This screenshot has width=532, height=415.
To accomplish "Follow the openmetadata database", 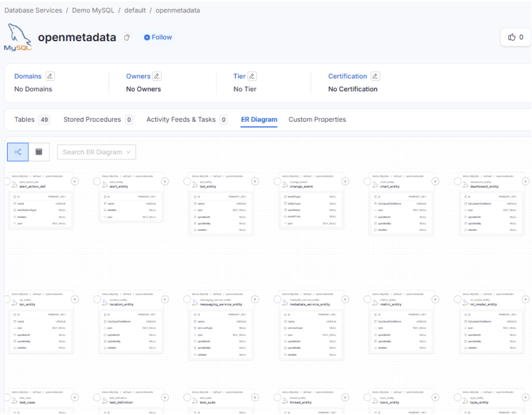I will coord(158,37).
